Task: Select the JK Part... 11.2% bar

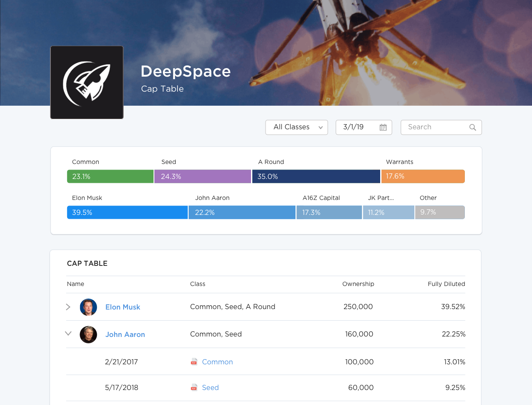Action: (x=389, y=212)
